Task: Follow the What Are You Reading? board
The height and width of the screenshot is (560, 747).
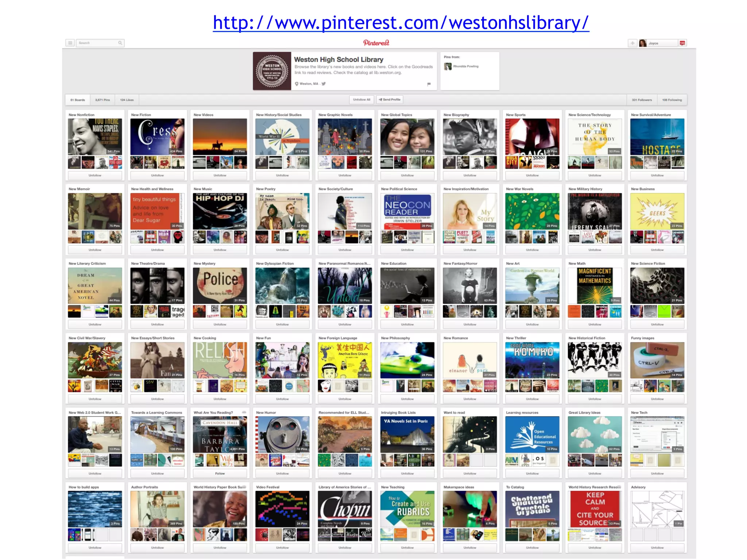Action: click(x=220, y=474)
